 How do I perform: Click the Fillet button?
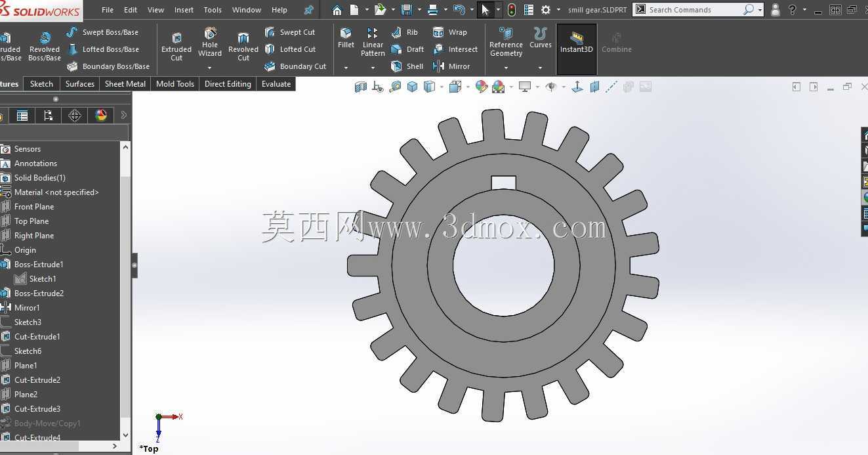pyautogui.click(x=346, y=38)
